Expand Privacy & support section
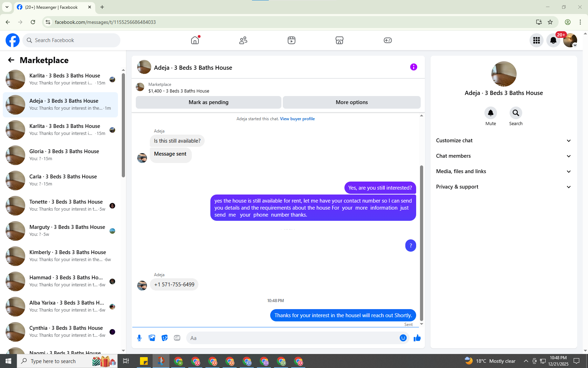The width and height of the screenshot is (588, 368). click(504, 187)
